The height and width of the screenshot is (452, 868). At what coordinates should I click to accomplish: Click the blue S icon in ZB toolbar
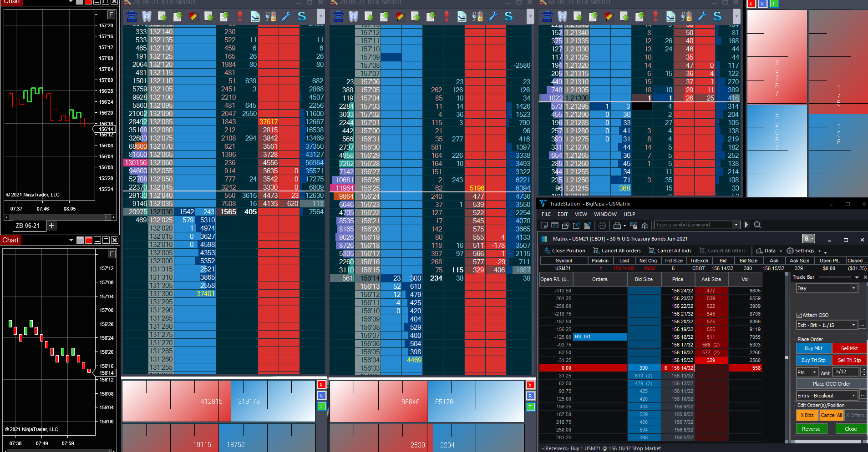[508, 17]
